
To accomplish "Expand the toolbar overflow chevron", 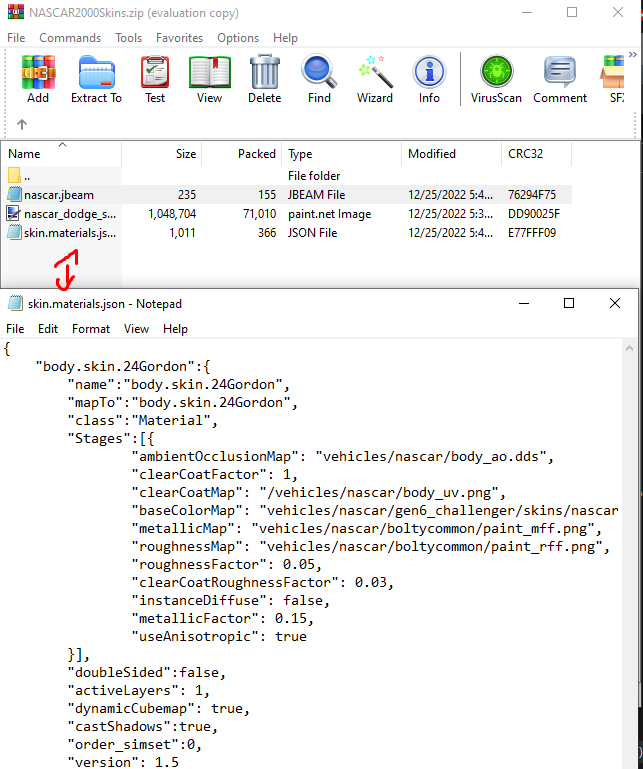I will pyautogui.click(x=633, y=54).
